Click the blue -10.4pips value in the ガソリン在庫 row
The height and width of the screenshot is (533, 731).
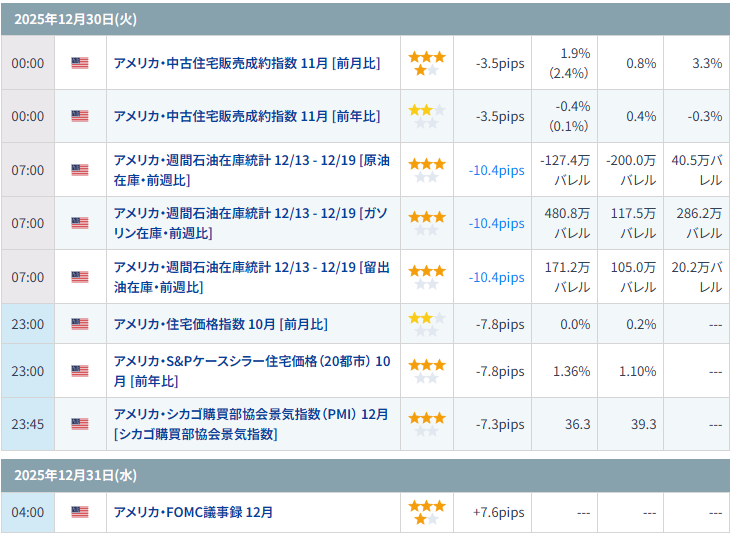tap(496, 223)
